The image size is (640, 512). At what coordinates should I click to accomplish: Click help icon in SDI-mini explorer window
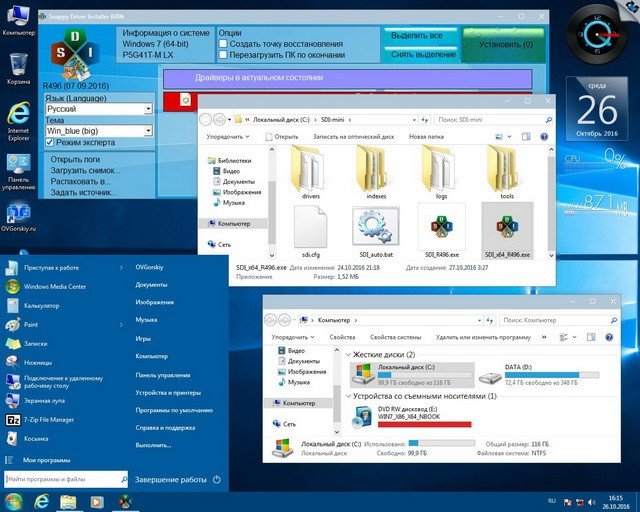pyautogui.click(x=544, y=137)
